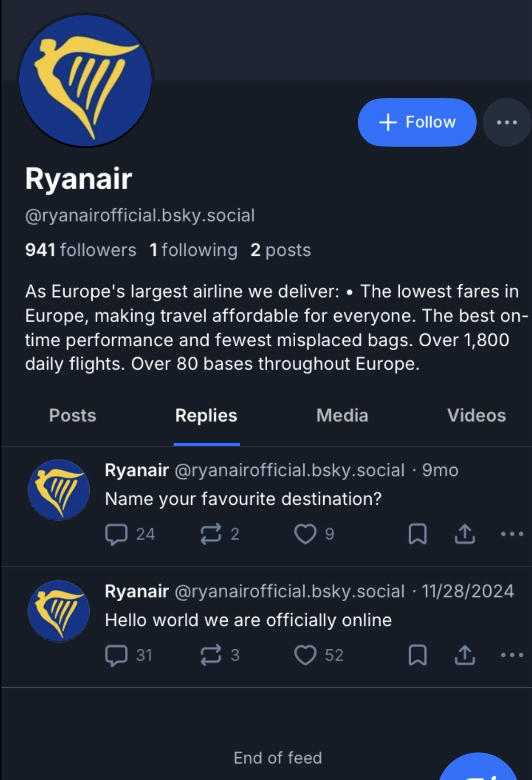This screenshot has height=780, width=532.
Task: Switch to the Media tab
Action: pos(342,416)
